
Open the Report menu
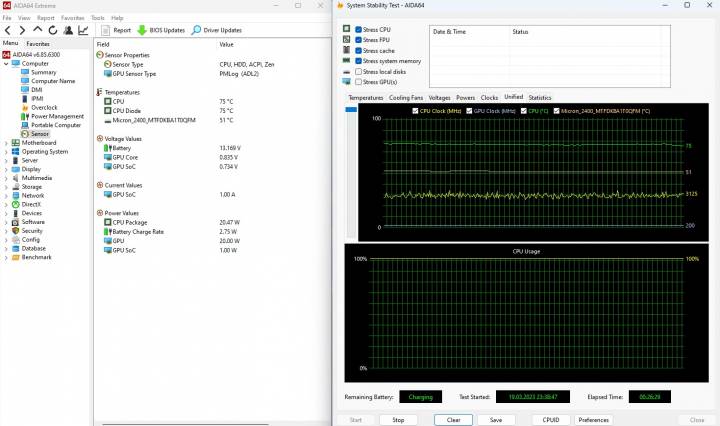click(x=45, y=18)
